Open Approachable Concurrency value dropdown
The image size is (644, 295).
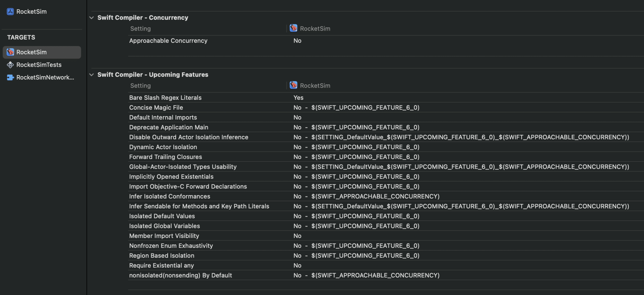click(x=297, y=41)
